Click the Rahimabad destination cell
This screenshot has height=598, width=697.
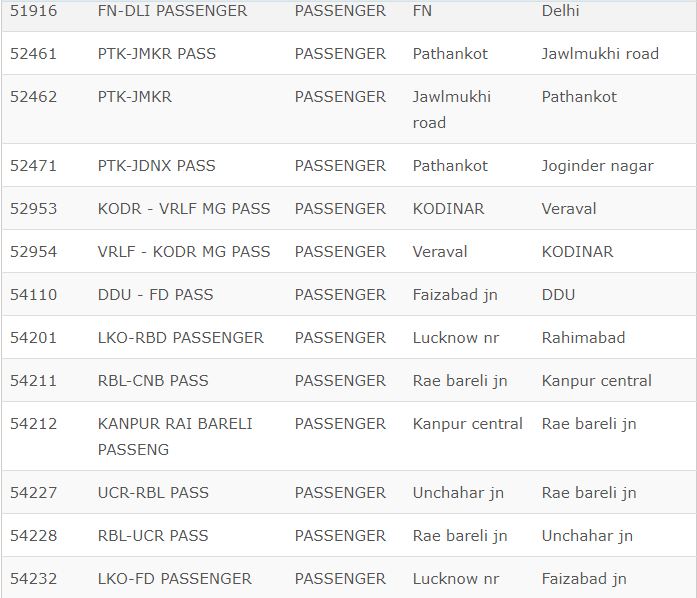[x=583, y=338]
